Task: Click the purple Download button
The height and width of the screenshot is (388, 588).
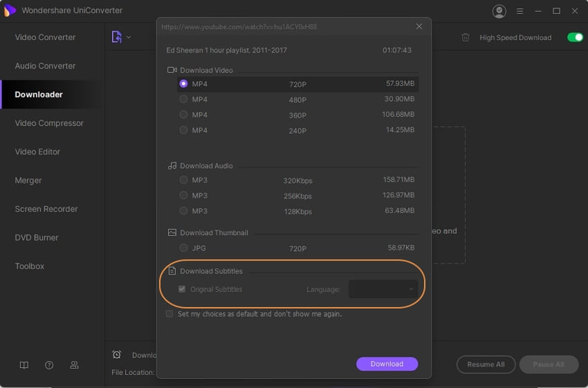Action: pyautogui.click(x=387, y=364)
